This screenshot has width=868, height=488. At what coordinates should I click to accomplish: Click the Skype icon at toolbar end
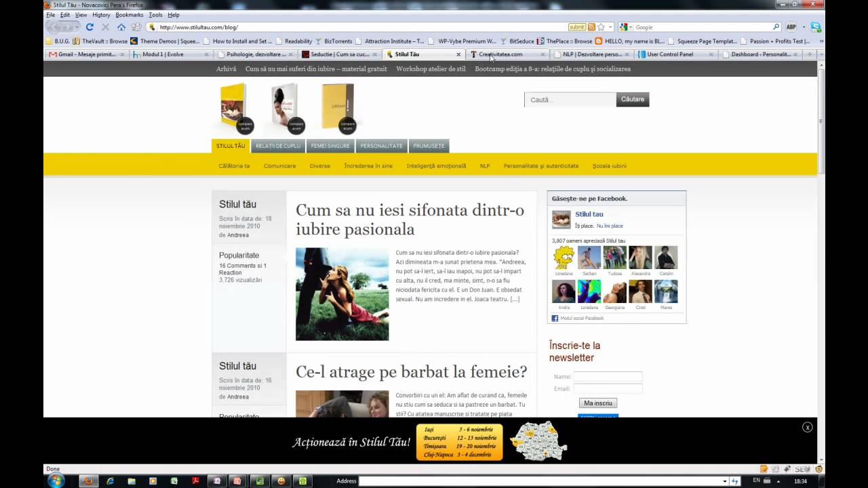(x=816, y=27)
